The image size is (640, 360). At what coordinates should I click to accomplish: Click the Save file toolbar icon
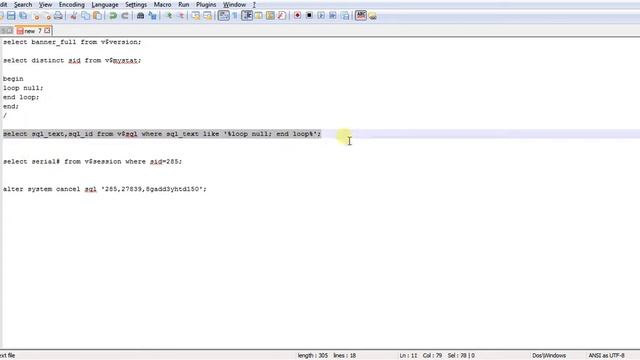coord(11,16)
